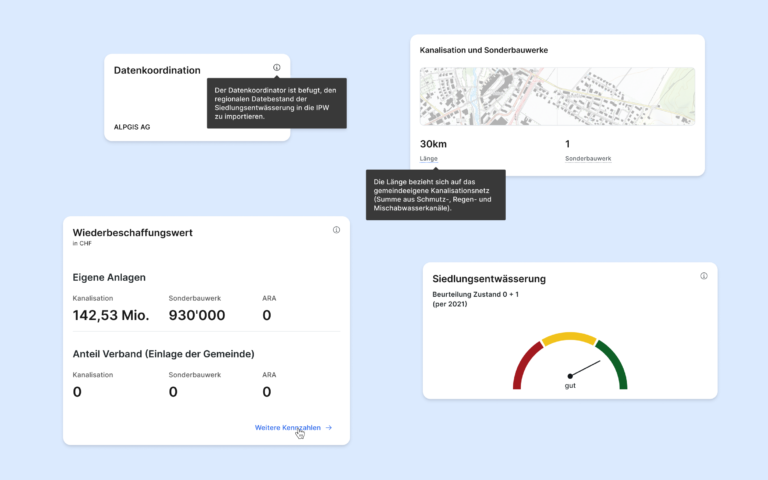Open info icon on Wiederbeschaffungswert card
This screenshot has height=480, width=768.
point(336,230)
